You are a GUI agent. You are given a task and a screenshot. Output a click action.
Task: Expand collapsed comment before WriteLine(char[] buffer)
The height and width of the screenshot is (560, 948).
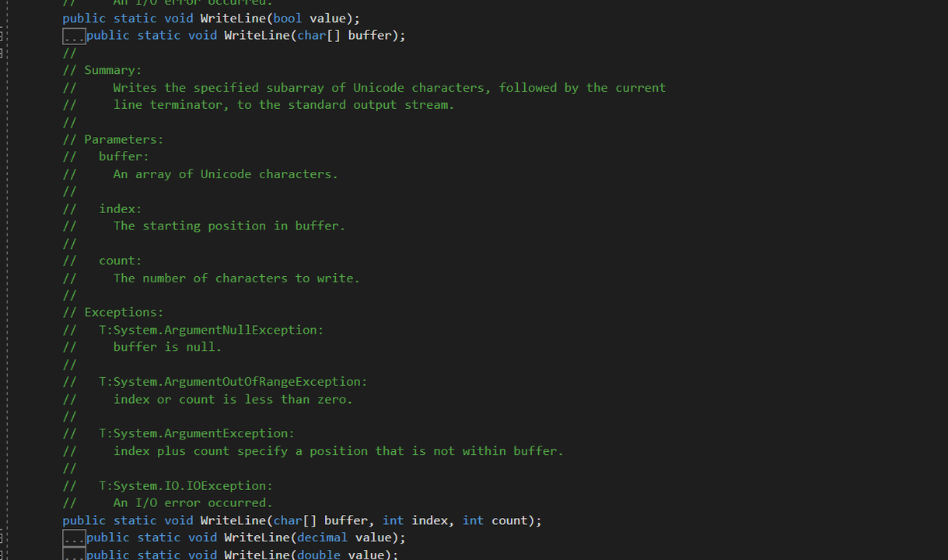(x=74, y=36)
